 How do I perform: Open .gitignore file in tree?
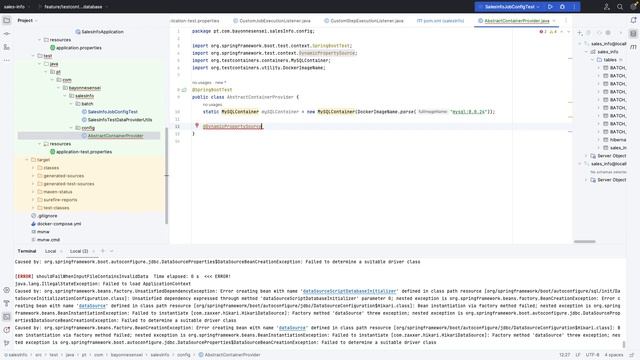[x=47, y=216]
